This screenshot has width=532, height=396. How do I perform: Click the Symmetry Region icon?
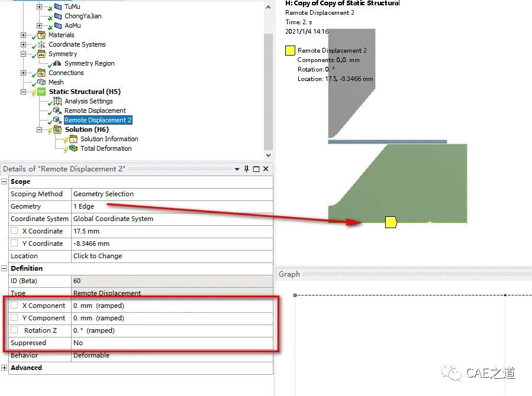[x=57, y=63]
